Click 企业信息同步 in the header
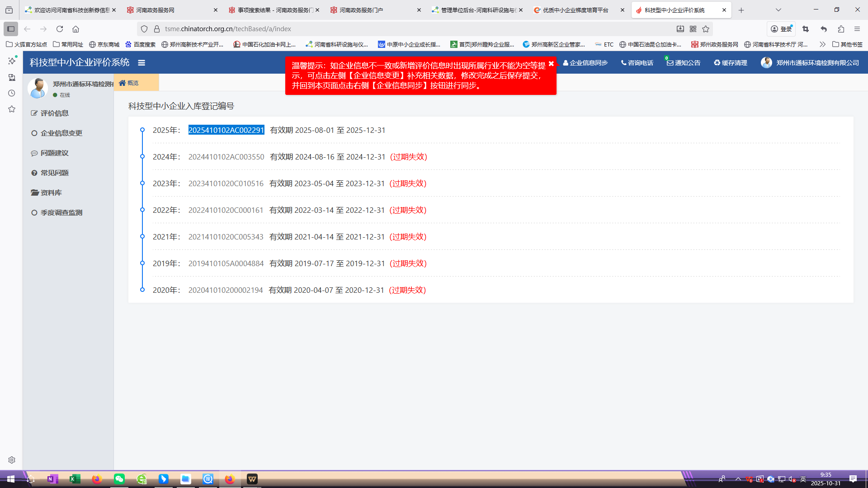The width and height of the screenshot is (868, 488). 585,63
